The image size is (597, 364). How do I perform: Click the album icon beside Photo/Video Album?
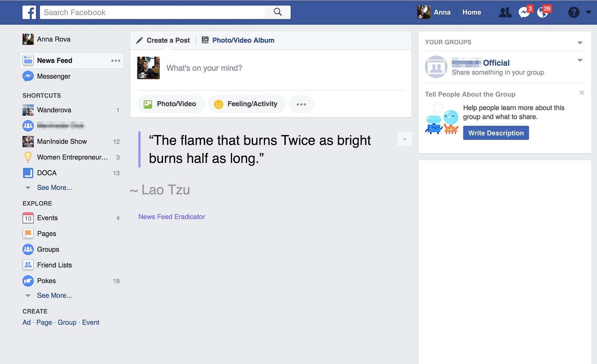click(205, 40)
